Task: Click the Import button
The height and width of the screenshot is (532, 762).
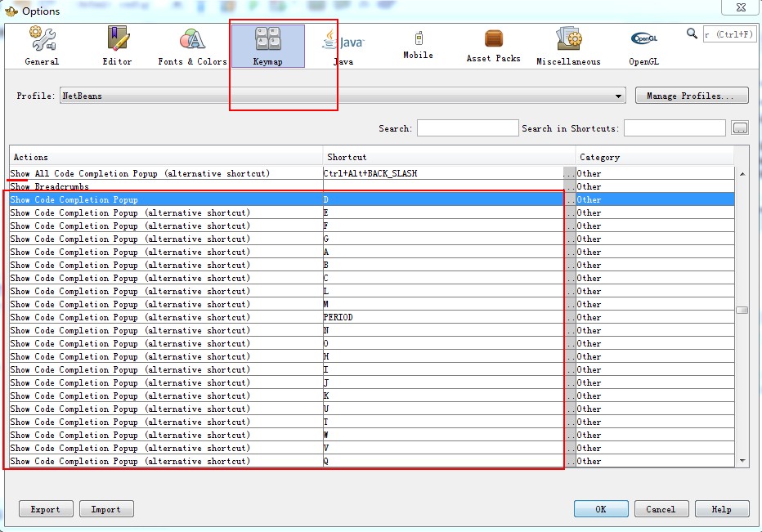Action: tap(106, 509)
